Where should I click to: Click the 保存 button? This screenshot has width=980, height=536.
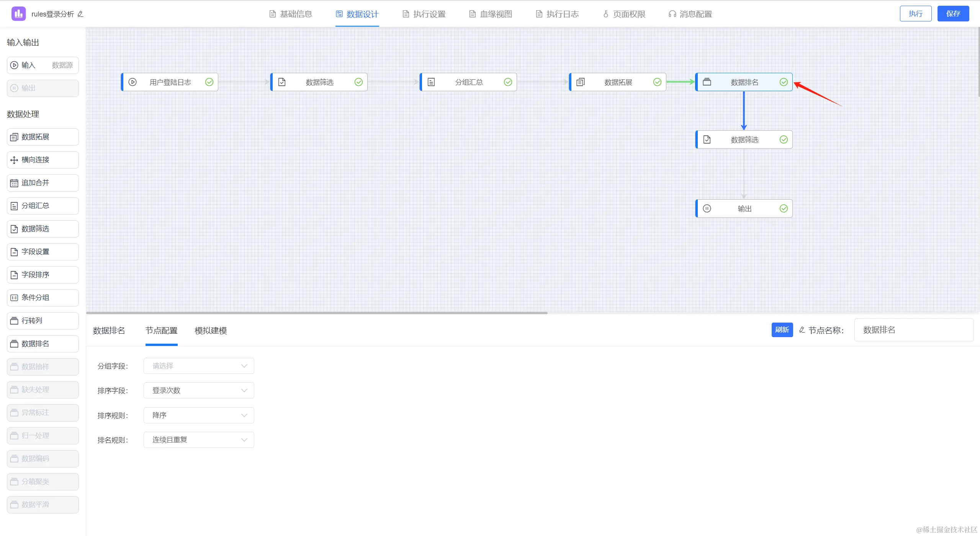(x=953, y=14)
